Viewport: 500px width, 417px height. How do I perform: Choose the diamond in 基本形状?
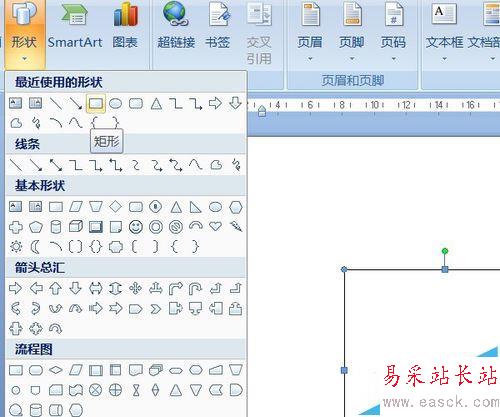116,207
